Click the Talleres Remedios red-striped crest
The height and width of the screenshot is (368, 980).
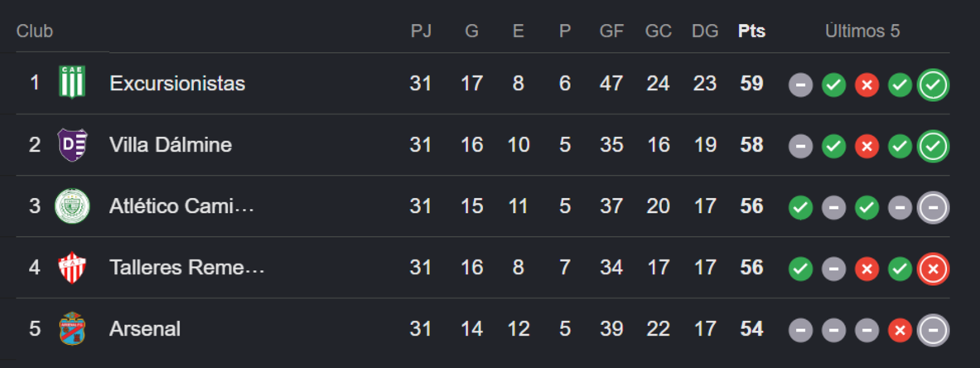coord(72,267)
